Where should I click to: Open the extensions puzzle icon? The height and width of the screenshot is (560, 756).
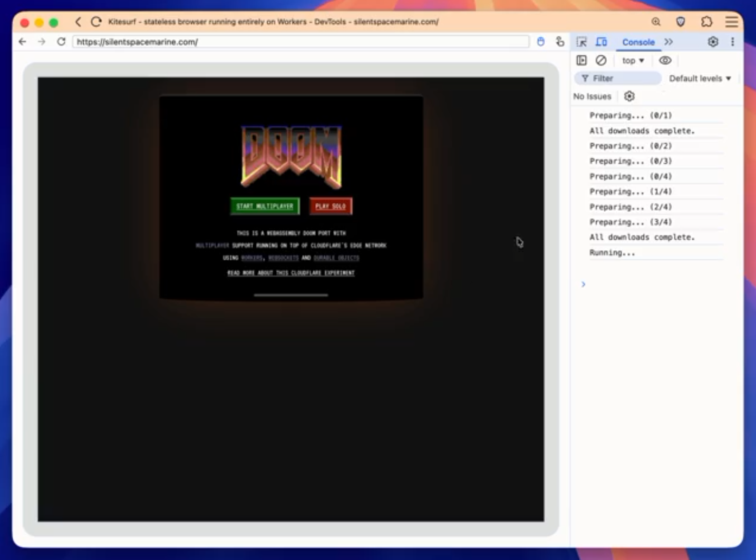pyautogui.click(x=706, y=22)
